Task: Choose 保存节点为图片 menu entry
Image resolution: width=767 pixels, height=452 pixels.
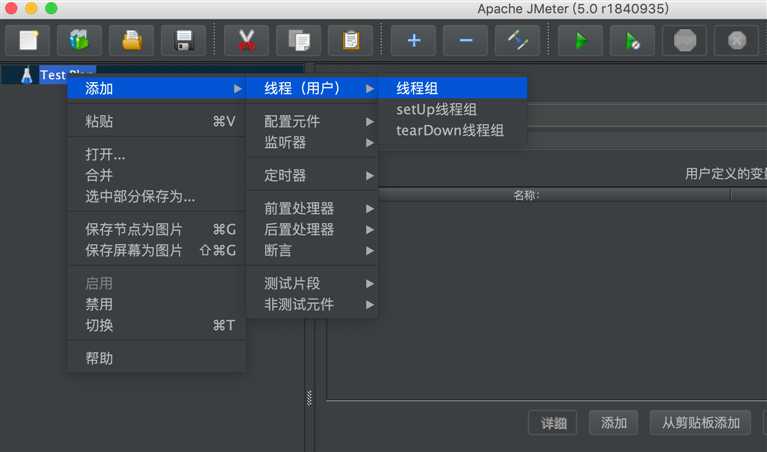Action: (x=156, y=229)
